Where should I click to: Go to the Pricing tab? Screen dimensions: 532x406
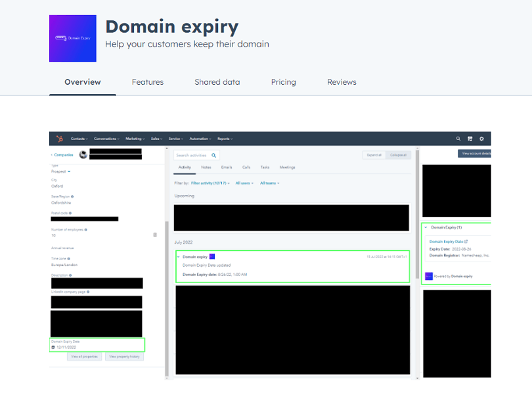click(283, 82)
